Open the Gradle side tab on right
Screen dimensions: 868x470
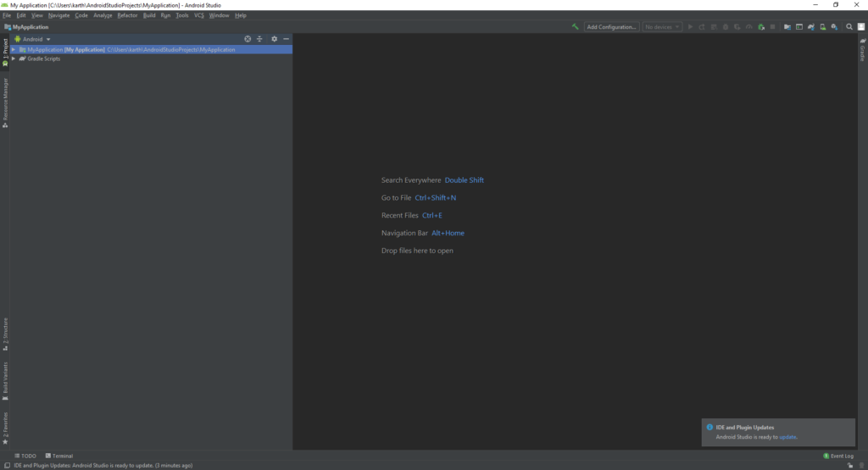(x=862, y=49)
